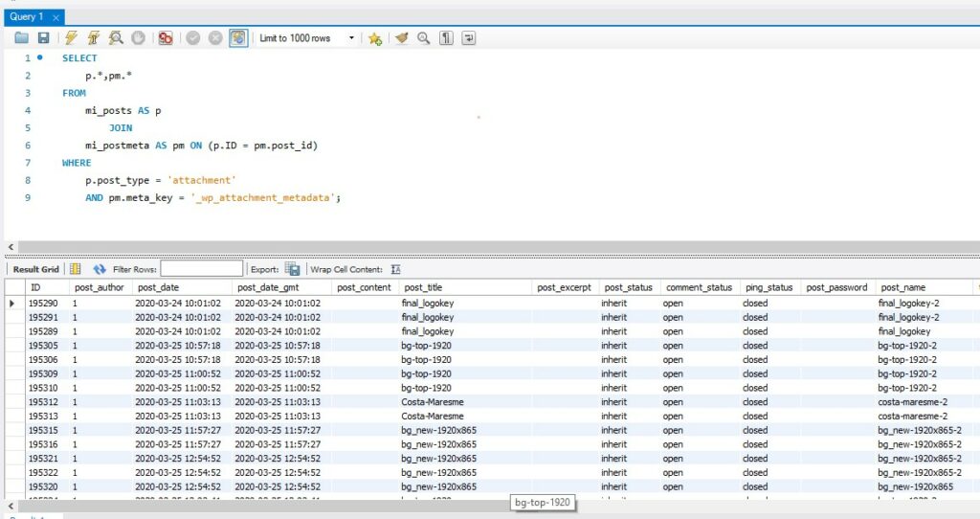Export the recordset using Export icon
Screen dimensions: 980x519
pyautogui.click(x=292, y=269)
